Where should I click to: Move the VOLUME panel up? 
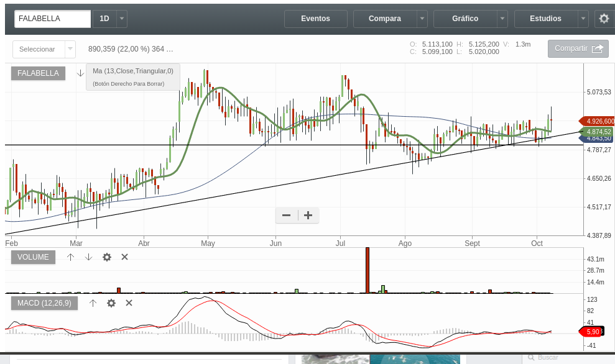(x=71, y=257)
